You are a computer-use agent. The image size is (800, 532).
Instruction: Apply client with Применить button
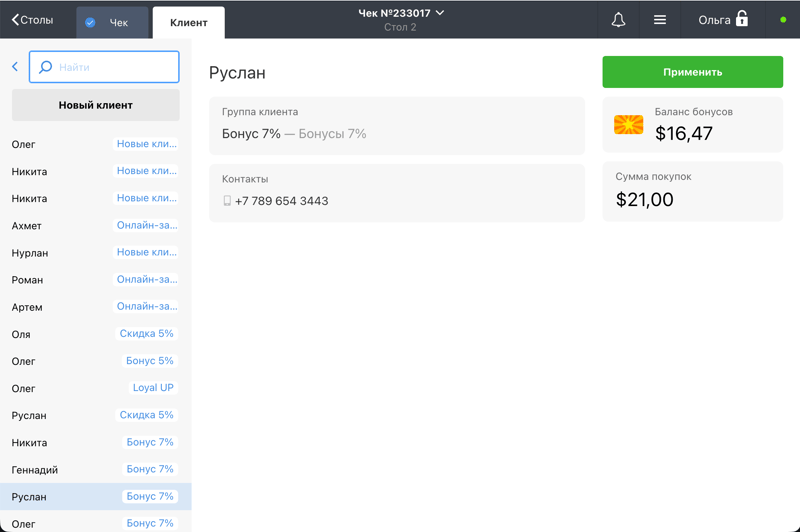pyautogui.click(x=692, y=72)
